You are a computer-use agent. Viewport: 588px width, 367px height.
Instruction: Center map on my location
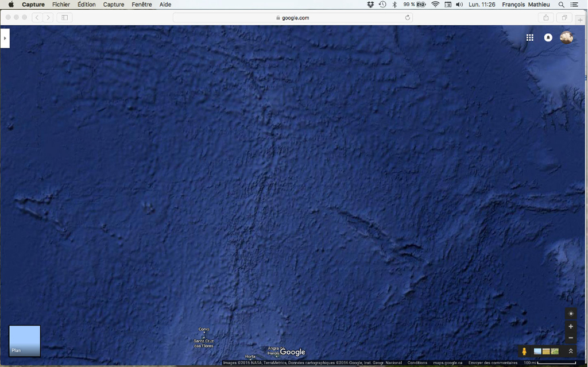click(x=570, y=314)
